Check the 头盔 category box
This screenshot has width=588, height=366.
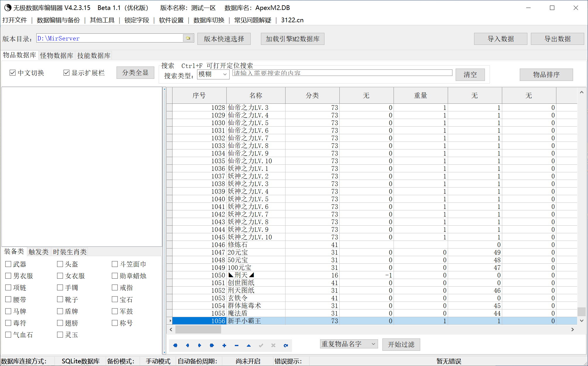coord(60,264)
